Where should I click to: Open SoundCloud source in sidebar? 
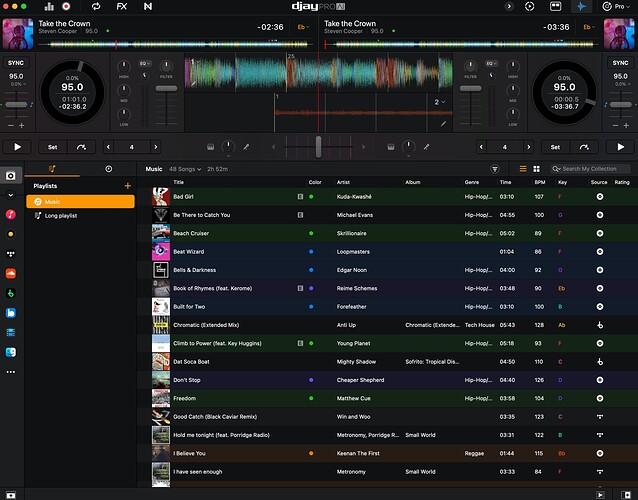[x=11, y=273]
